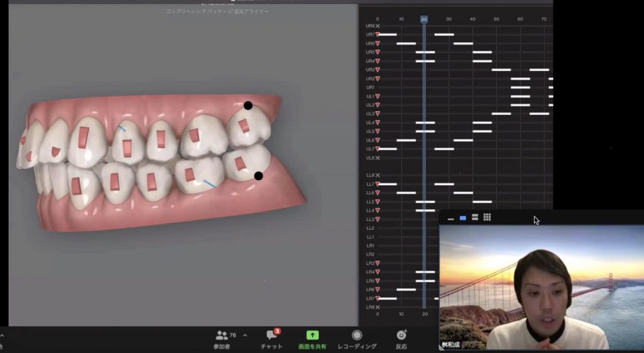Click the UL4 red attachment triangle
644x353 pixels.
377,122
